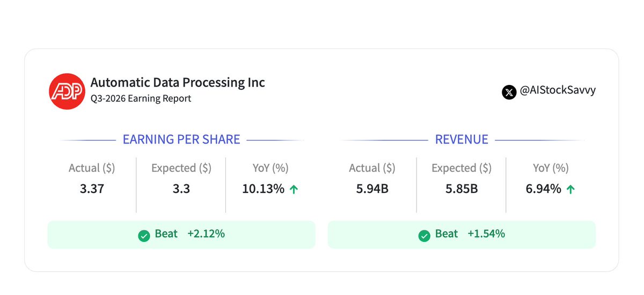Select the actual EPS value 3.37
This screenshot has height=295, width=644.
pyautogui.click(x=92, y=189)
